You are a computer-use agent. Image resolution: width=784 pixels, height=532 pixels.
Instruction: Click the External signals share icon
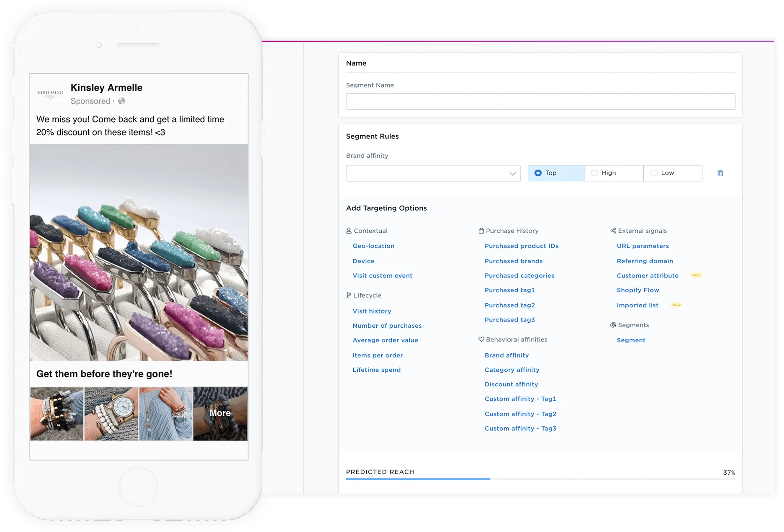click(x=613, y=231)
